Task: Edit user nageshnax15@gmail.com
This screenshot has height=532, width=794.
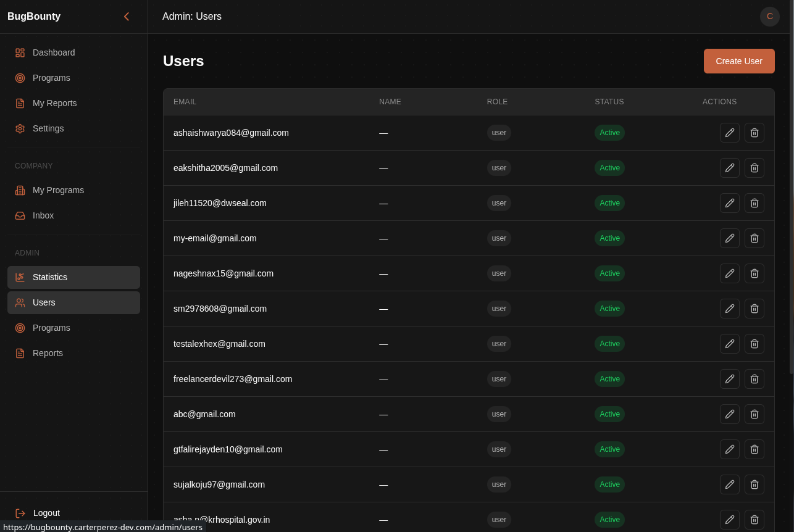Action: 730,273
